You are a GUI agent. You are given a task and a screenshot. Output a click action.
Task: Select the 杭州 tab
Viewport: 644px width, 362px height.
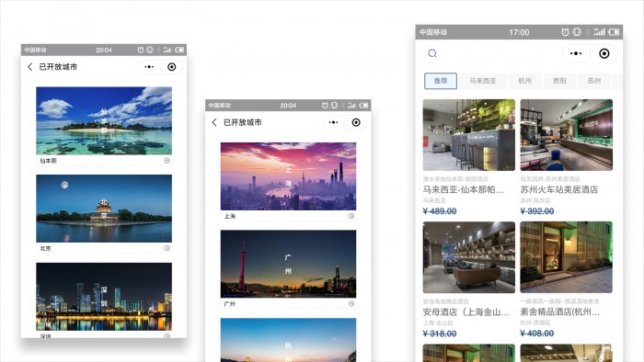point(525,81)
